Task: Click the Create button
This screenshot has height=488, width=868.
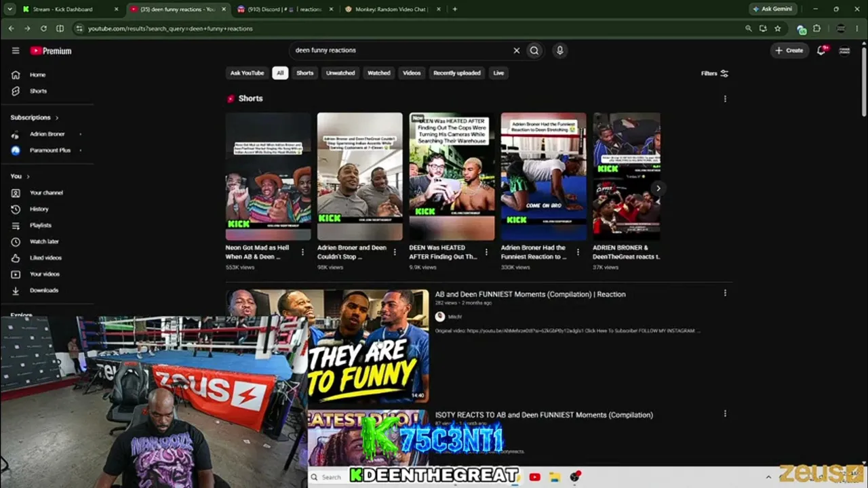Action: click(x=789, y=50)
